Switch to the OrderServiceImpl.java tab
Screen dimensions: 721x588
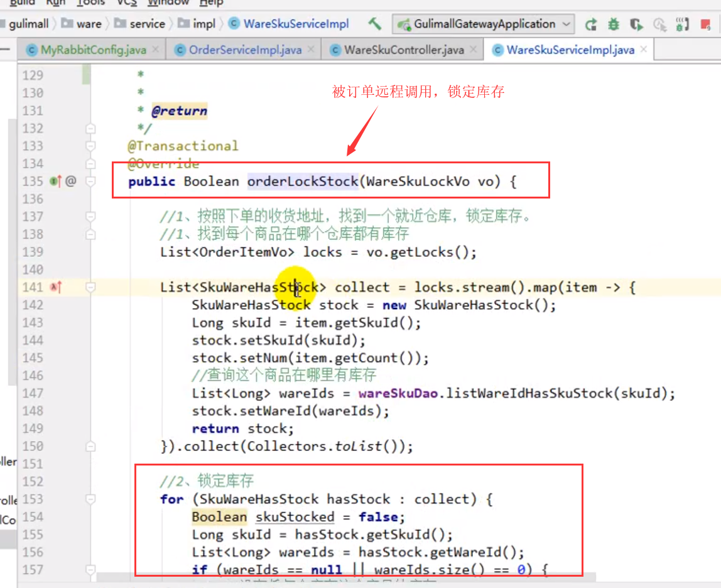245,50
